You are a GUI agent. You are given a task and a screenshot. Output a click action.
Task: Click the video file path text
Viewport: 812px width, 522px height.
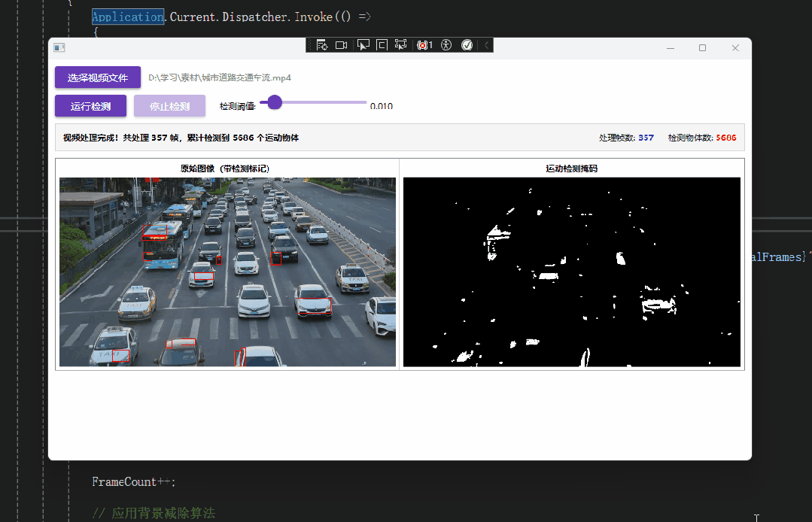click(x=220, y=77)
